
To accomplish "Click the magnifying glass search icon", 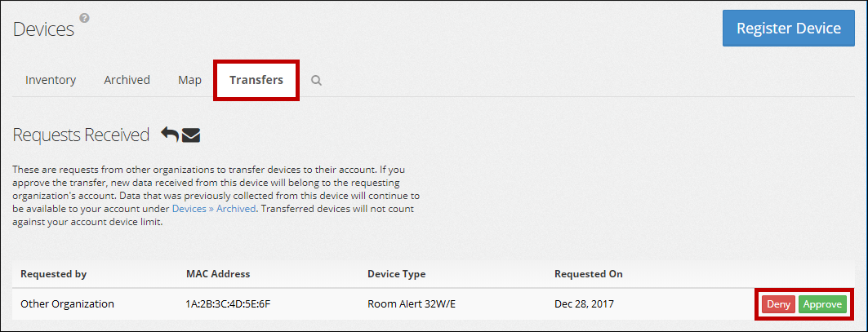I will 317,81.
